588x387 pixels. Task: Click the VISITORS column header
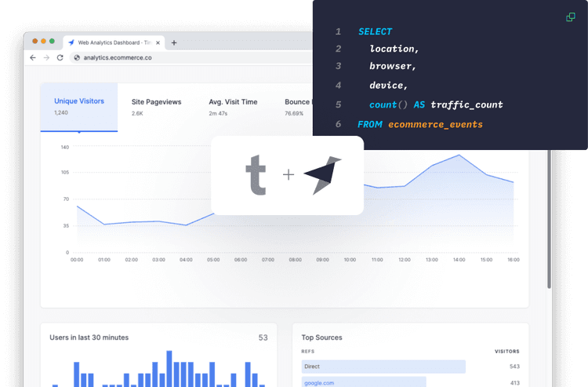point(507,352)
